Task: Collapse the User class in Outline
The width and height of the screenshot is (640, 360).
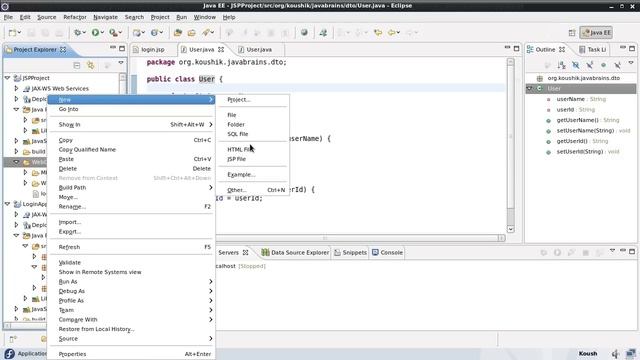Action: click(530, 89)
